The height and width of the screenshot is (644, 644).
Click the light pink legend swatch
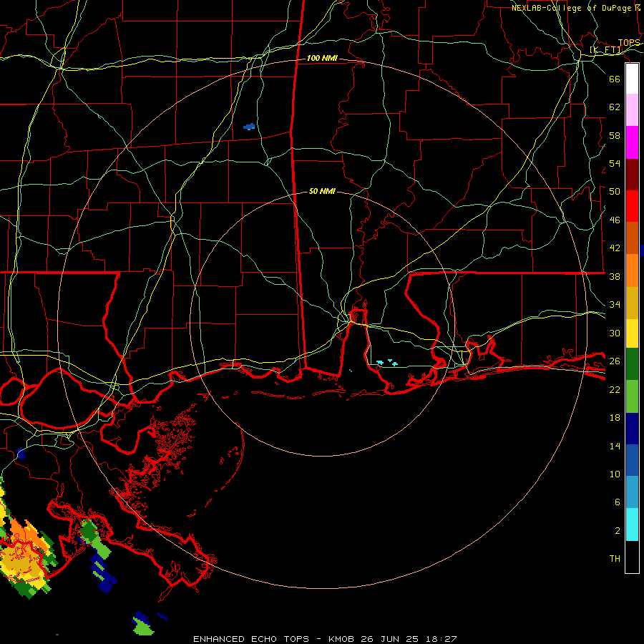632,109
